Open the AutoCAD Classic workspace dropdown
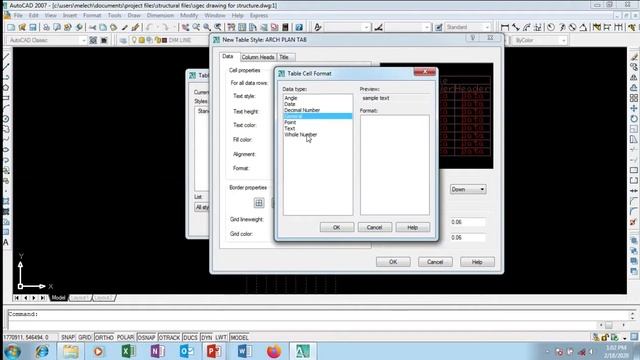This screenshot has width=640, height=360. (46, 40)
